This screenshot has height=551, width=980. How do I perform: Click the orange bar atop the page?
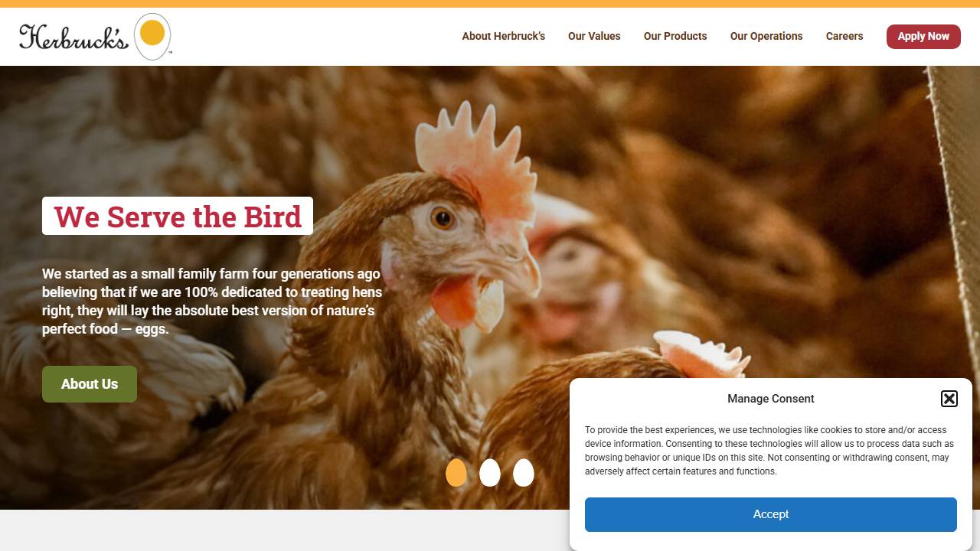(490, 4)
